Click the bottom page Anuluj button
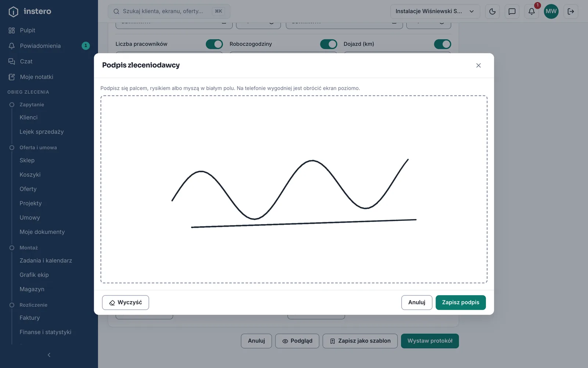The width and height of the screenshot is (588, 368). (256, 341)
